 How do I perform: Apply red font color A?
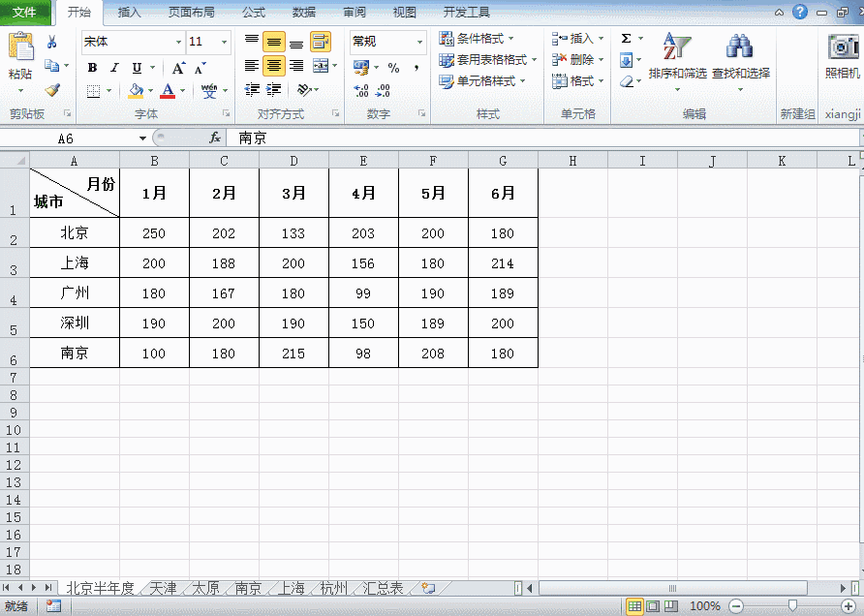click(169, 91)
